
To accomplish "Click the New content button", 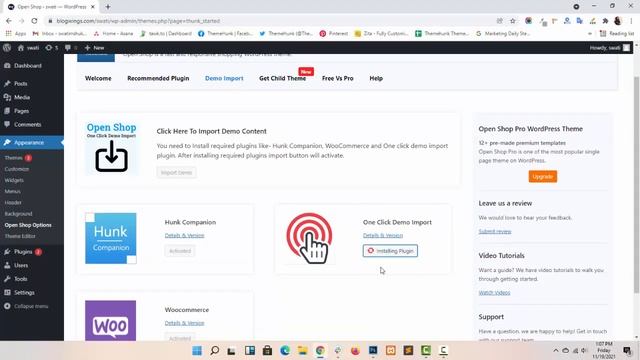I will click(94, 48).
